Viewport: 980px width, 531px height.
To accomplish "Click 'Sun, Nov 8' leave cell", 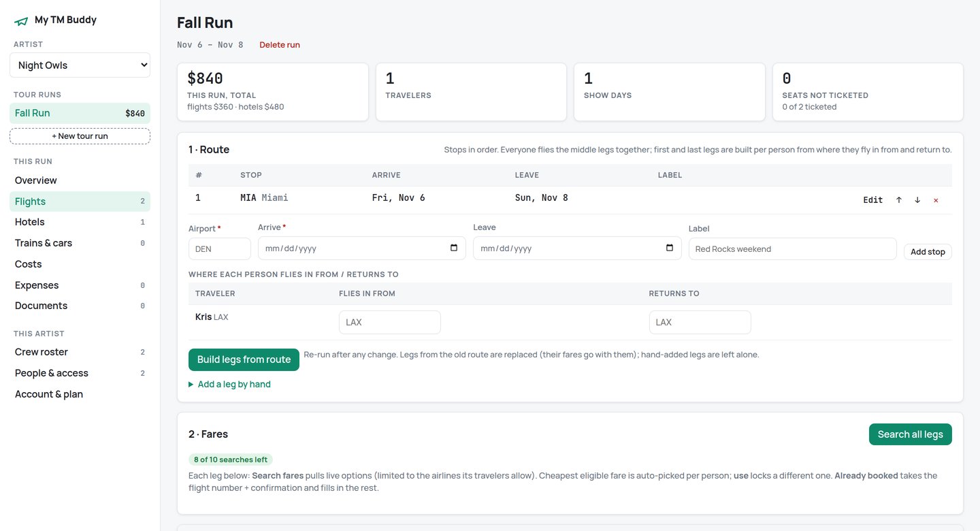I will (x=542, y=198).
